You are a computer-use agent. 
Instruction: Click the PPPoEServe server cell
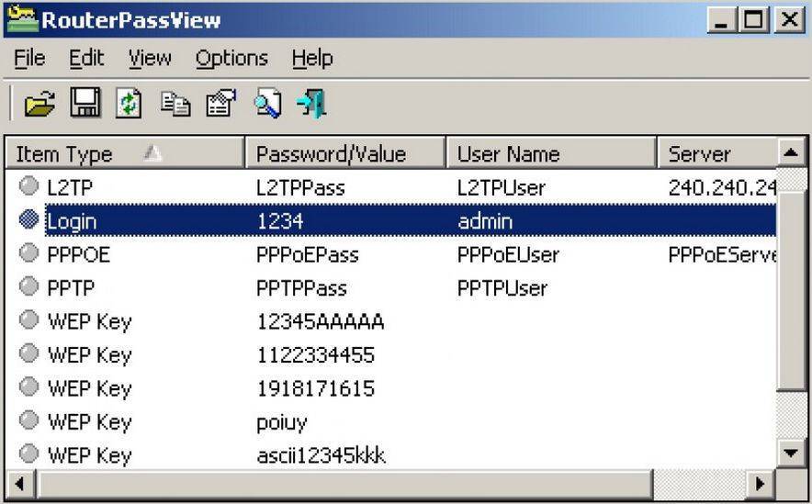click(x=722, y=254)
